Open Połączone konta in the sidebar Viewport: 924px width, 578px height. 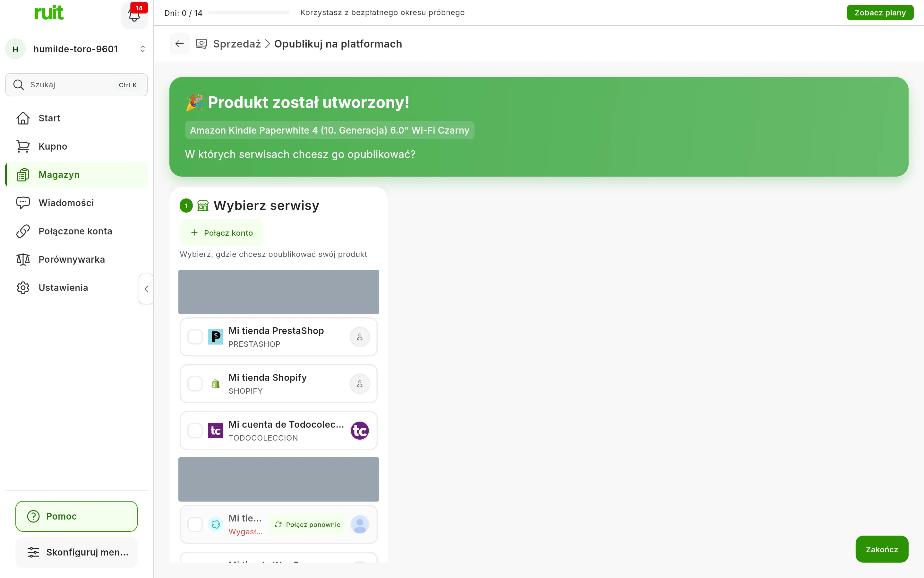click(76, 231)
